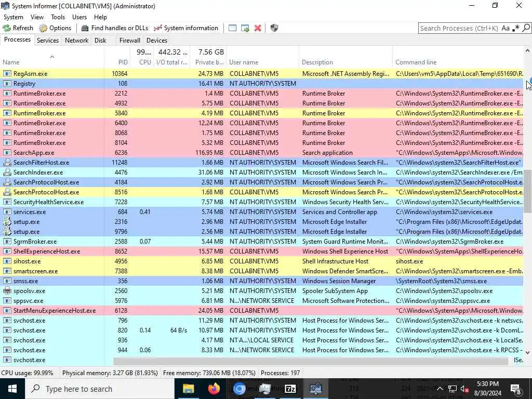Select SgrmBroker.exe process
This screenshot has height=399, width=532.
[262, 242]
